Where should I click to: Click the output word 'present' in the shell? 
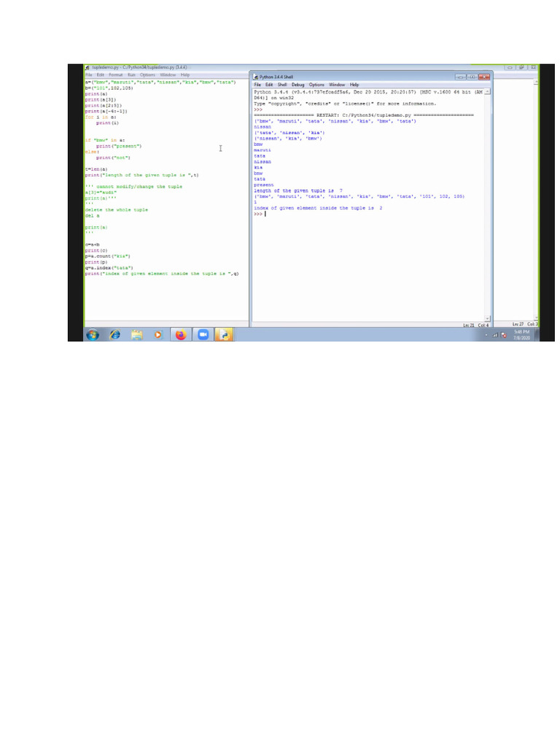tap(264, 185)
